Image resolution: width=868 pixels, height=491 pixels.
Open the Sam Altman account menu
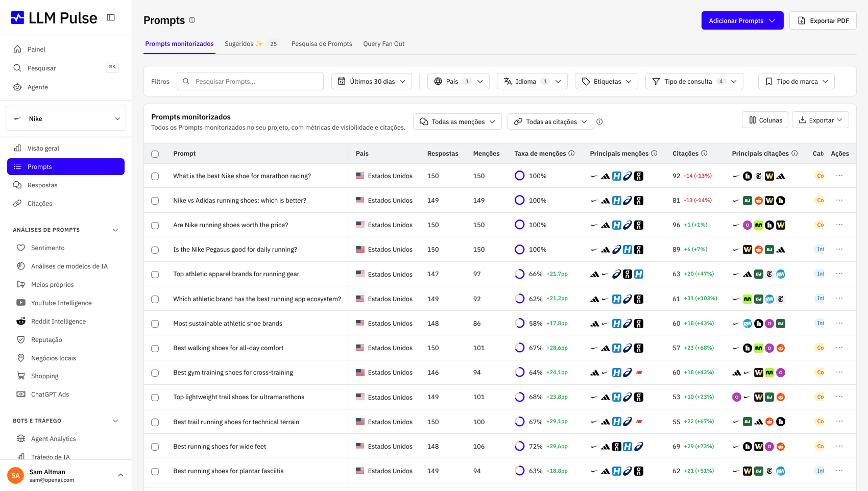[66, 475]
